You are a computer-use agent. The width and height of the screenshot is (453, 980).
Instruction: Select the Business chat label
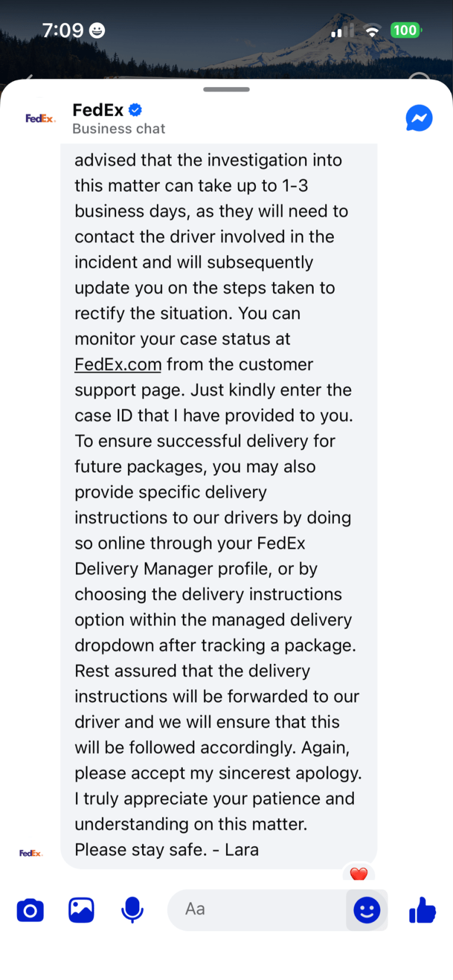pos(118,129)
